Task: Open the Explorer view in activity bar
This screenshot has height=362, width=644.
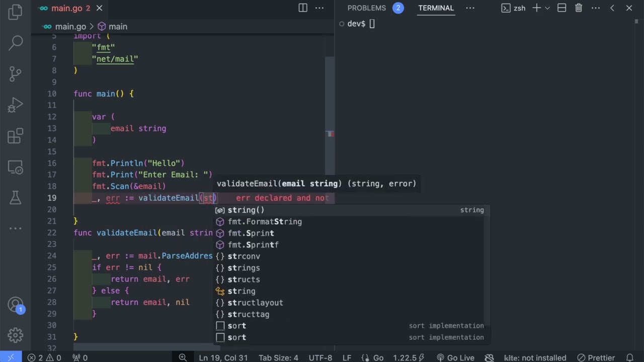Action: tap(15, 12)
